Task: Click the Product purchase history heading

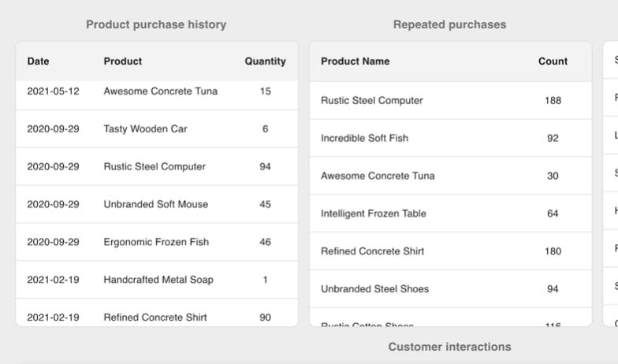Action: 156,24
